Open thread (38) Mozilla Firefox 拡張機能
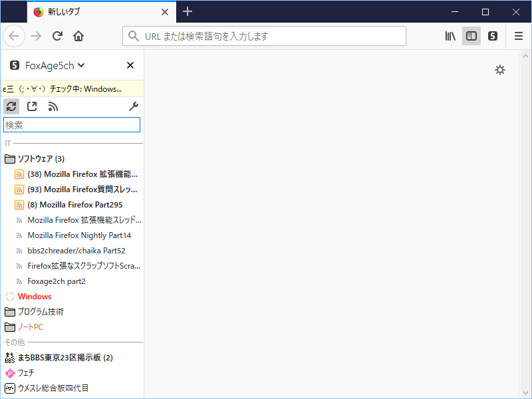532x399 pixels. (82, 174)
